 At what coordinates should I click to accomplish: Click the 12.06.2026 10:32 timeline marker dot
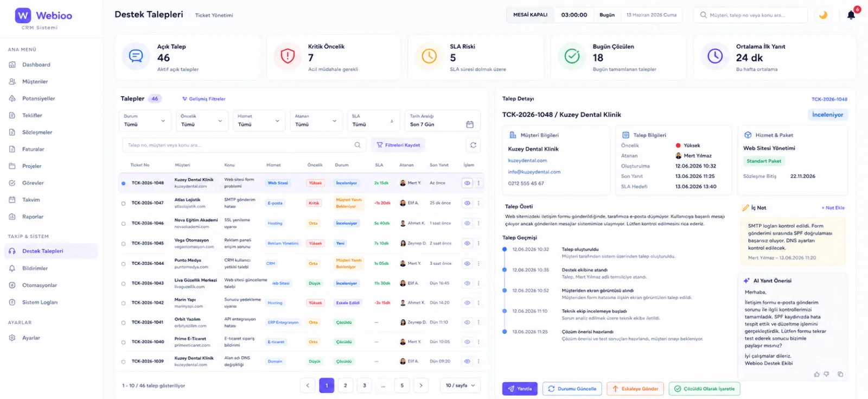pyautogui.click(x=505, y=250)
